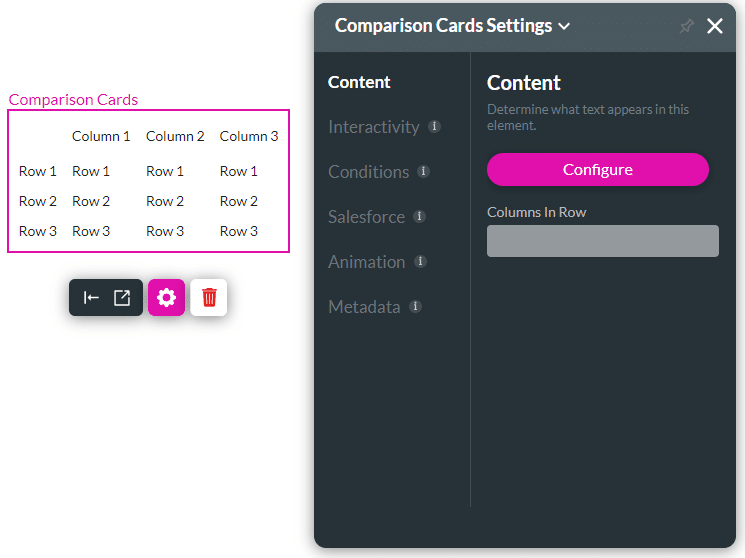745x558 pixels.
Task: Click the Row 3 cell under Column 2
Action: pyautogui.click(x=165, y=231)
